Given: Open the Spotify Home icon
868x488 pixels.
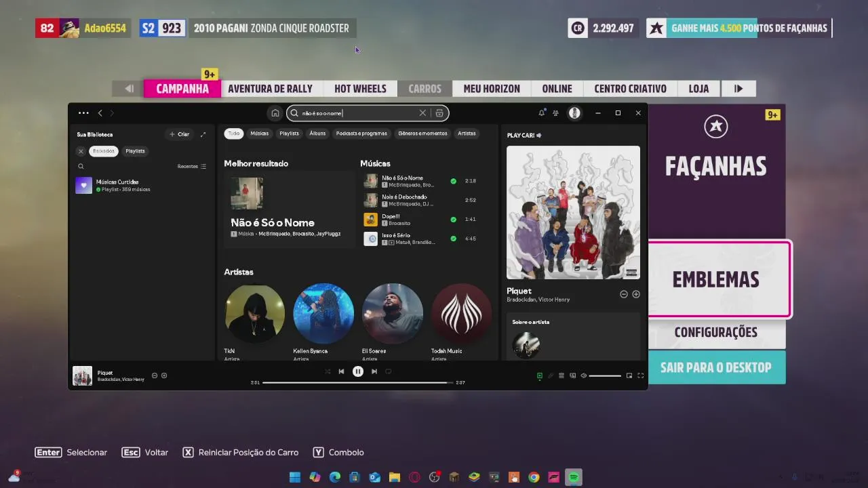Looking at the screenshot, I should (275, 113).
